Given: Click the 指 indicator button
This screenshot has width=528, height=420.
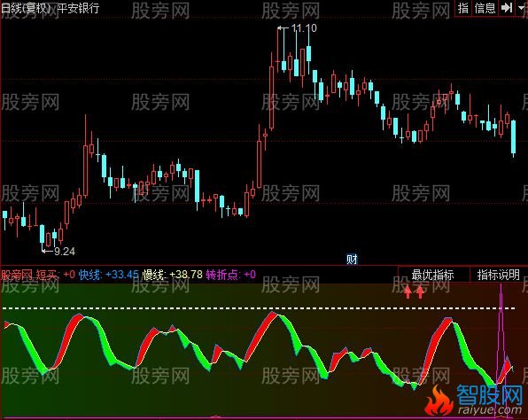Looking at the screenshot, I should click(463, 8).
